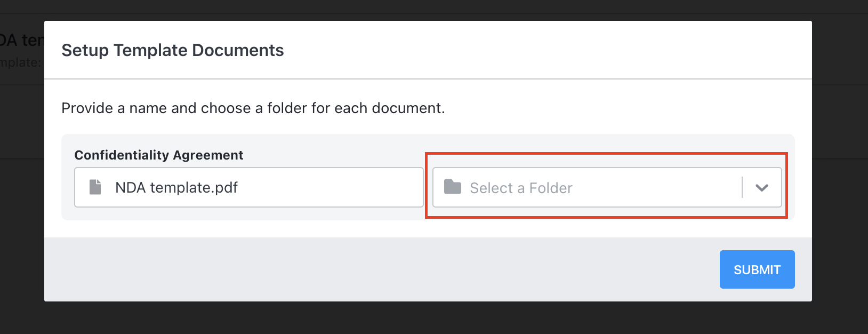The image size is (868, 334).
Task: Click the dimmed heading behind the dialog
Action: (22, 40)
